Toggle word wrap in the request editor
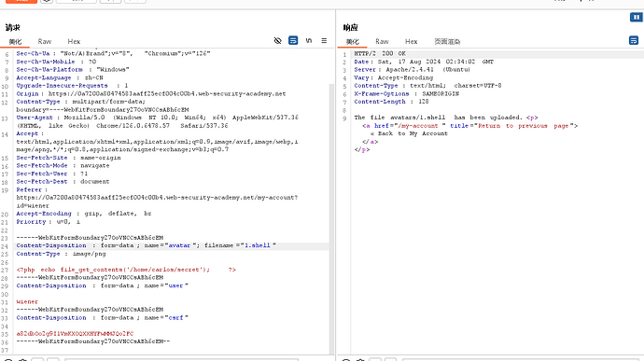Viewport: 644px width, 361px height. click(293, 40)
